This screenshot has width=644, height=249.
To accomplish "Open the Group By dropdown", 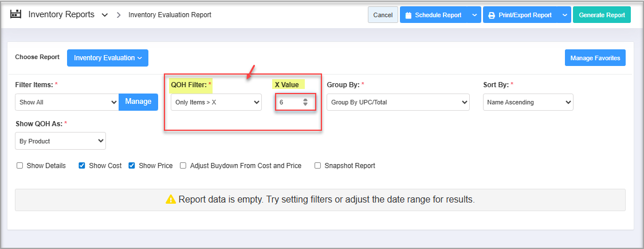I will click(x=398, y=102).
